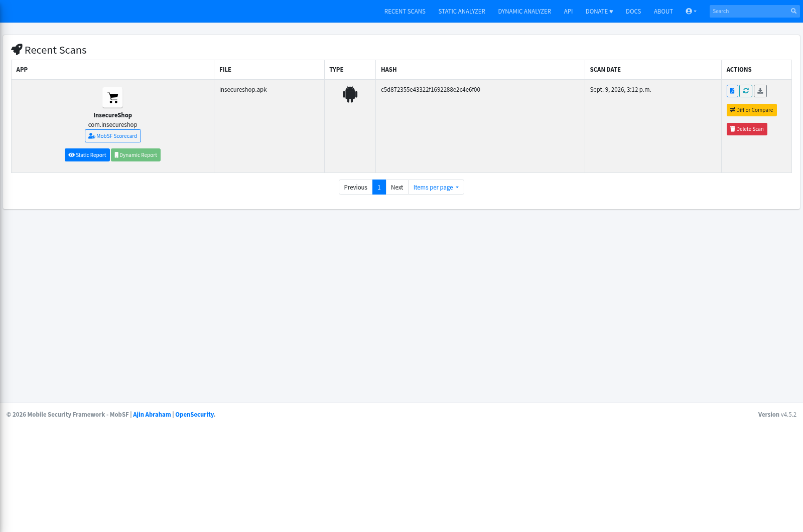Go to Static Analyzer in navbar
This screenshot has height=532, width=803.
pyautogui.click(x=462, y=11)
